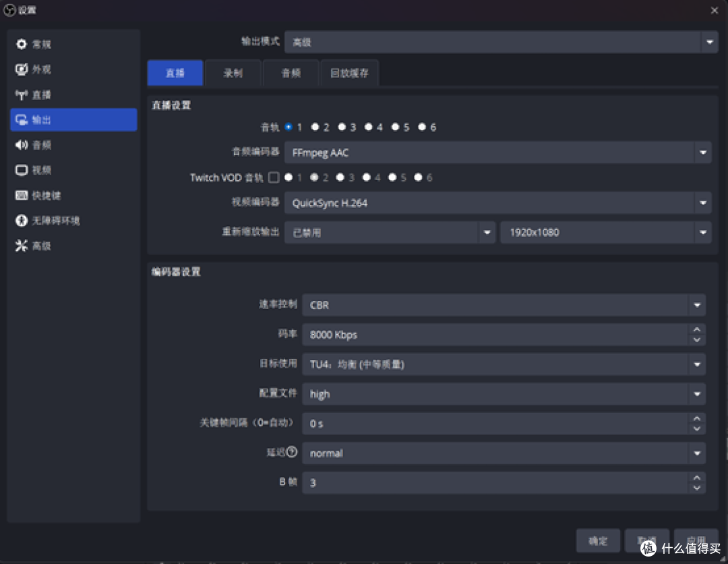
Task: Select the 视频 monitor icon in sidebar
Action: [x=22, y=170]
